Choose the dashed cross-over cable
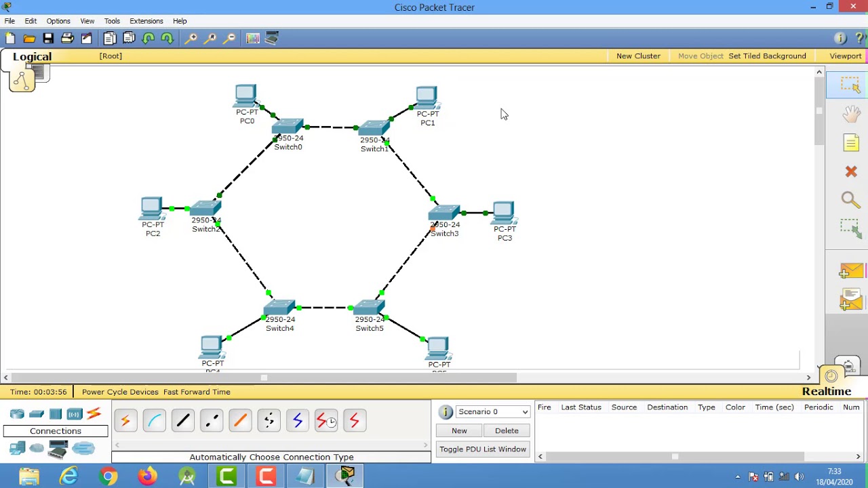868x488 pixels. pyautogui.click(x=211, y=421)
